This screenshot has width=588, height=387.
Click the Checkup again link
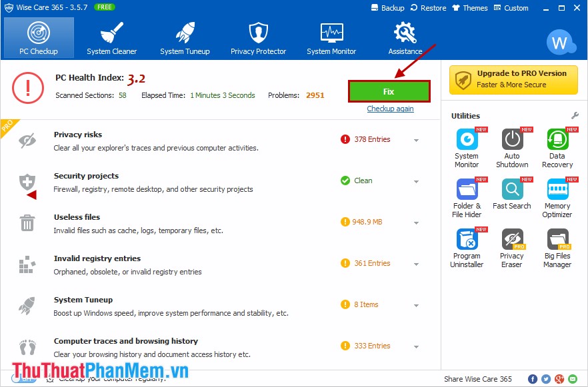pos(390,109)
